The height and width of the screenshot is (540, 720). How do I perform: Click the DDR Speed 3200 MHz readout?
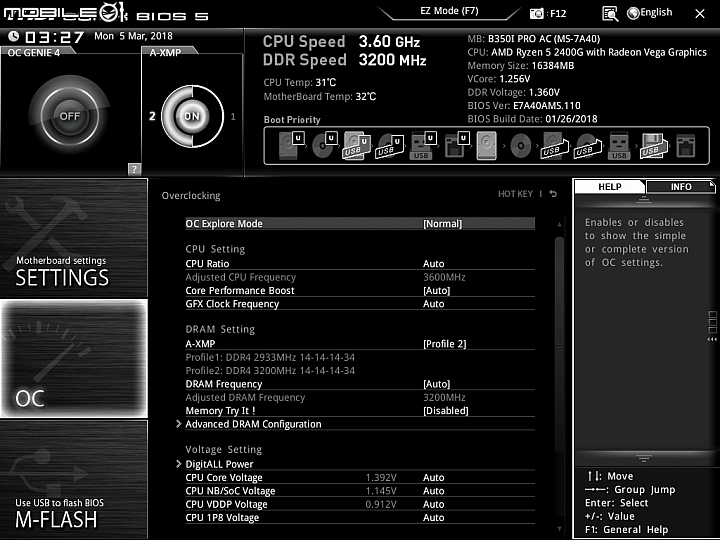(x=344, y=60)
